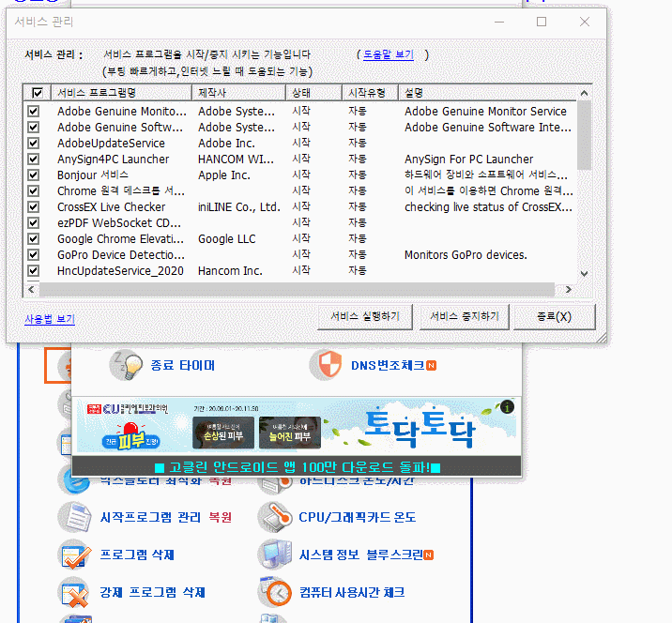Click the 시작프로그램 관리 document icon
This screenshot has height=623, width=672.
point(74,517)
